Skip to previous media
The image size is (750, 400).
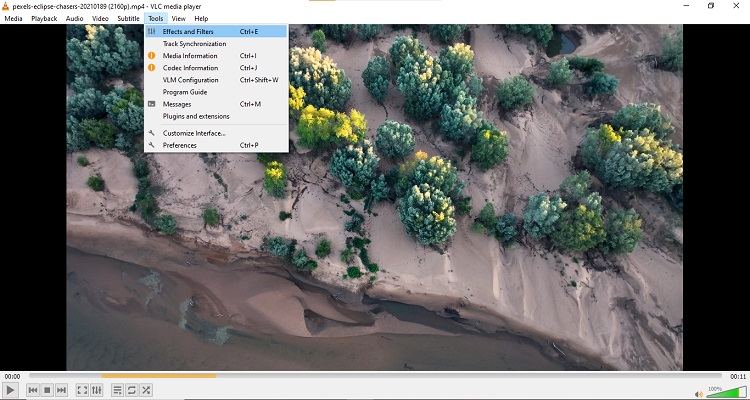pyautogui.click(x=33, y=390)
